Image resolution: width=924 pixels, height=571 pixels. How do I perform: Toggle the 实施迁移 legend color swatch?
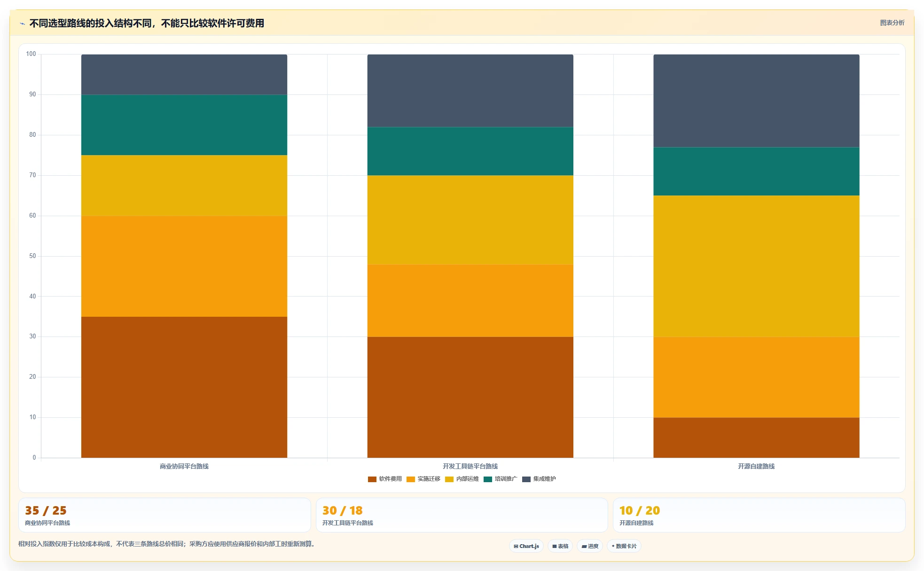click(410, 479)
